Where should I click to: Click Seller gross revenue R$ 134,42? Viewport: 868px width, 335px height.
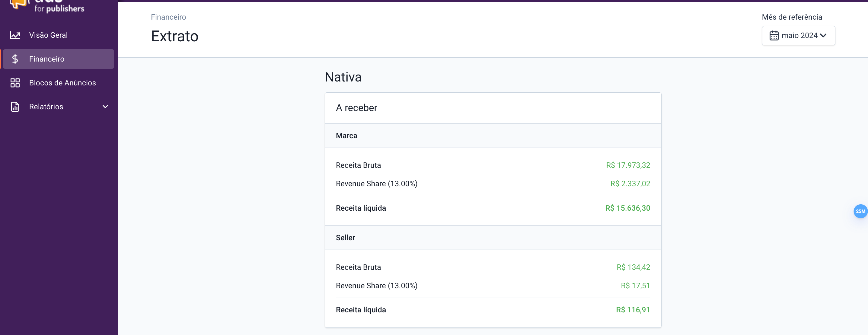click(x=633, y=267)
